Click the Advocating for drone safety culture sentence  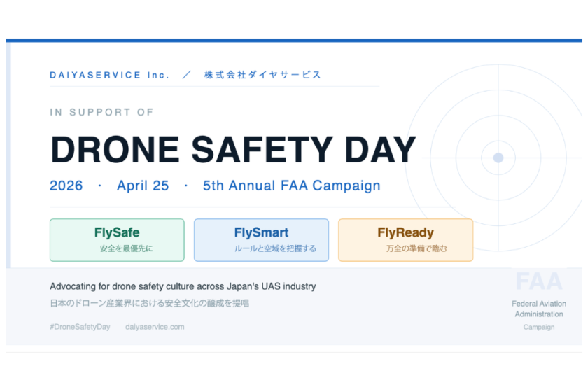click(x=183, y=286)
